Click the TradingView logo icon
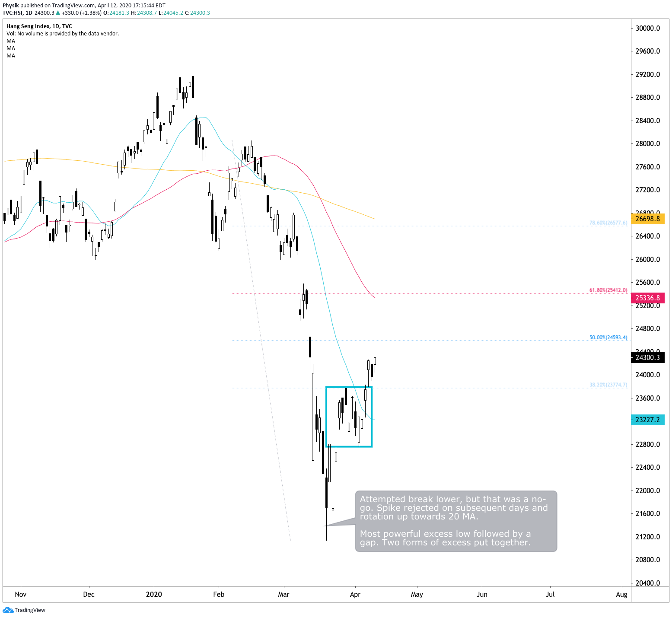This screenshot has height=618, width=672. tap(8, 610)
